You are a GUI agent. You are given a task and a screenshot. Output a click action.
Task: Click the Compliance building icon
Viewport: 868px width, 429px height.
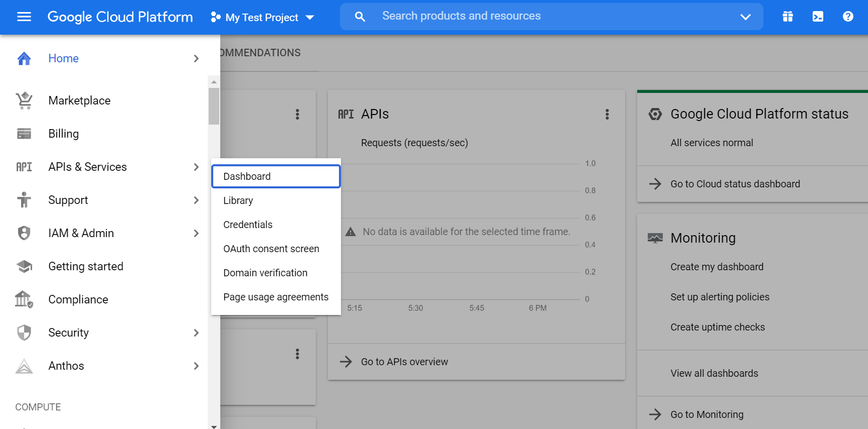click(x=24, y=299)
